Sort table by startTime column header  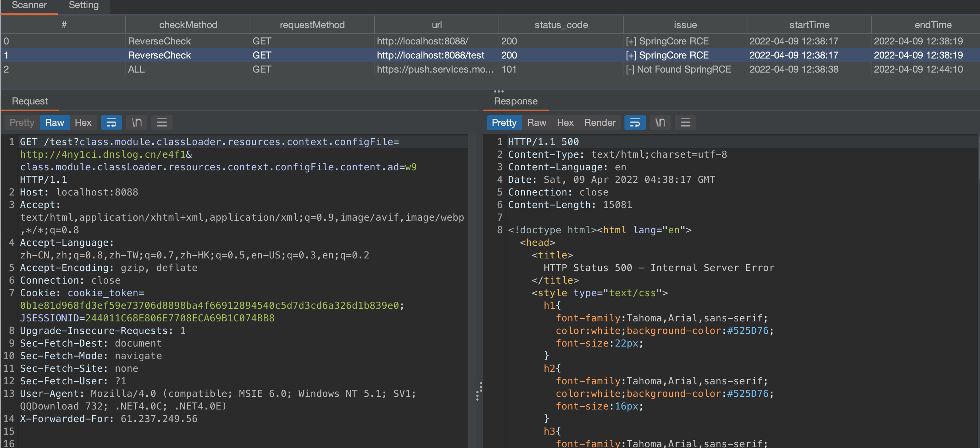809,25
